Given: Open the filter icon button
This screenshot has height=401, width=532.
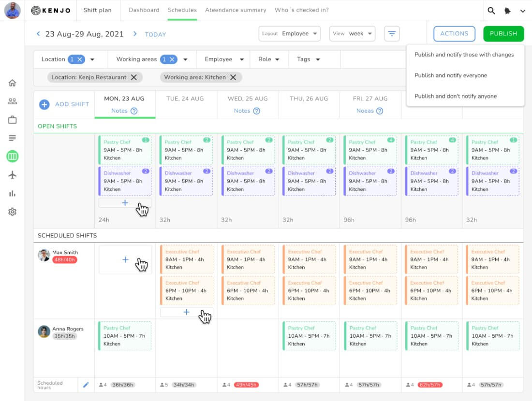Looking at the screenshot, I should [392, 34].
